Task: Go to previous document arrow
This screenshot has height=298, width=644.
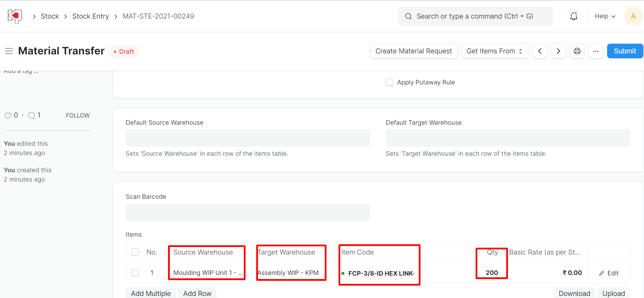Action: tap(540, 51)
